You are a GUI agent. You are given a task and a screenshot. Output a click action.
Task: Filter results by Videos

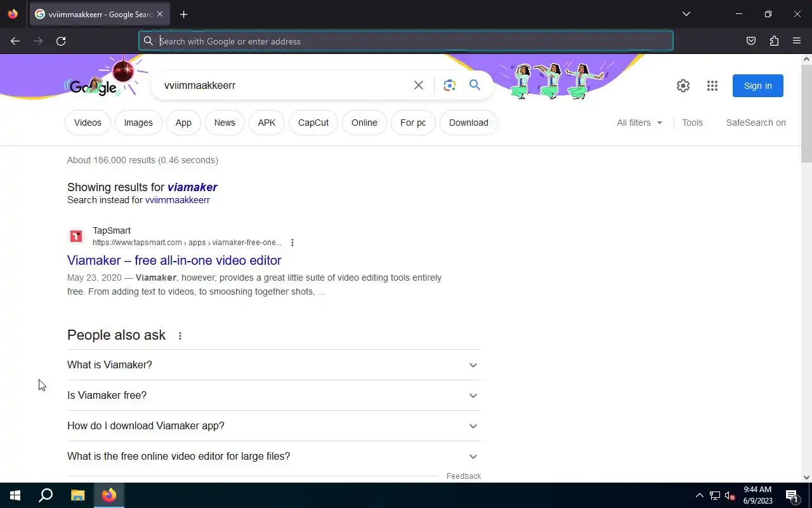click(88, 123)
